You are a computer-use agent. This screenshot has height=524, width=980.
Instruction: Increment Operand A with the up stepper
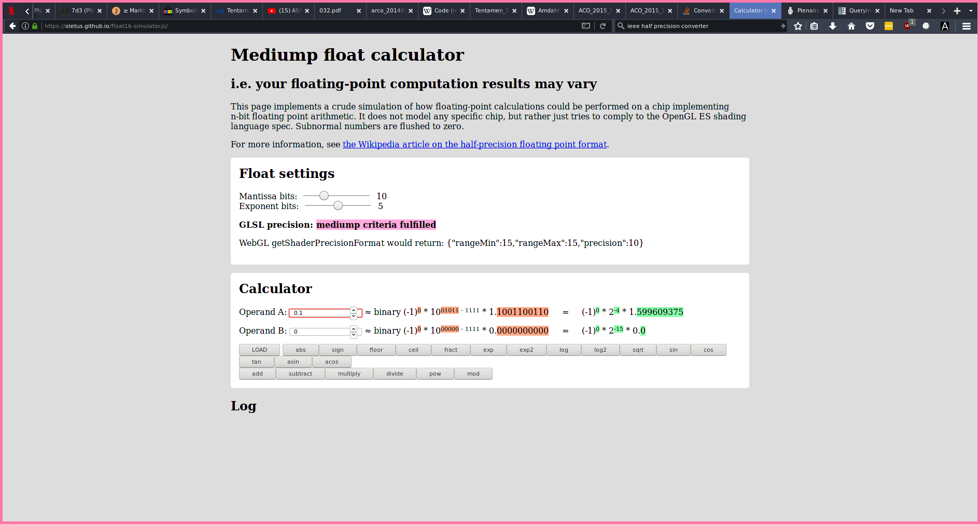pyautogui.click(x=354, y=310)
